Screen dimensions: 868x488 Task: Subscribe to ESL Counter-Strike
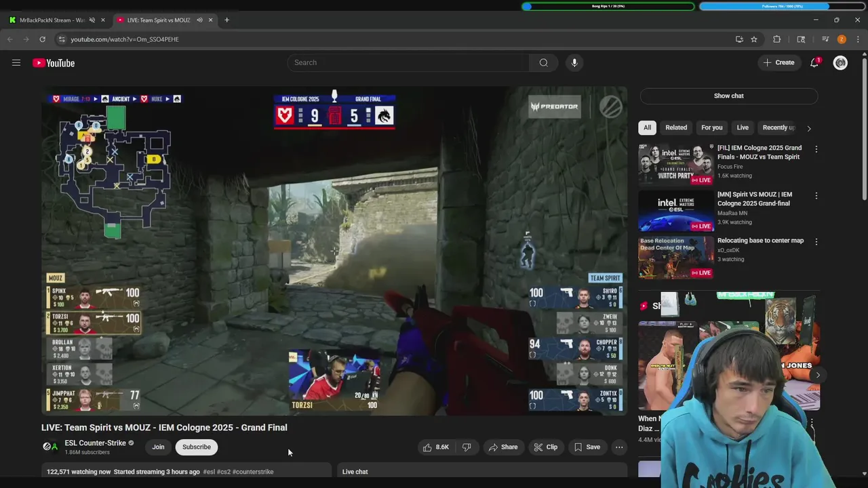(197, 447)
